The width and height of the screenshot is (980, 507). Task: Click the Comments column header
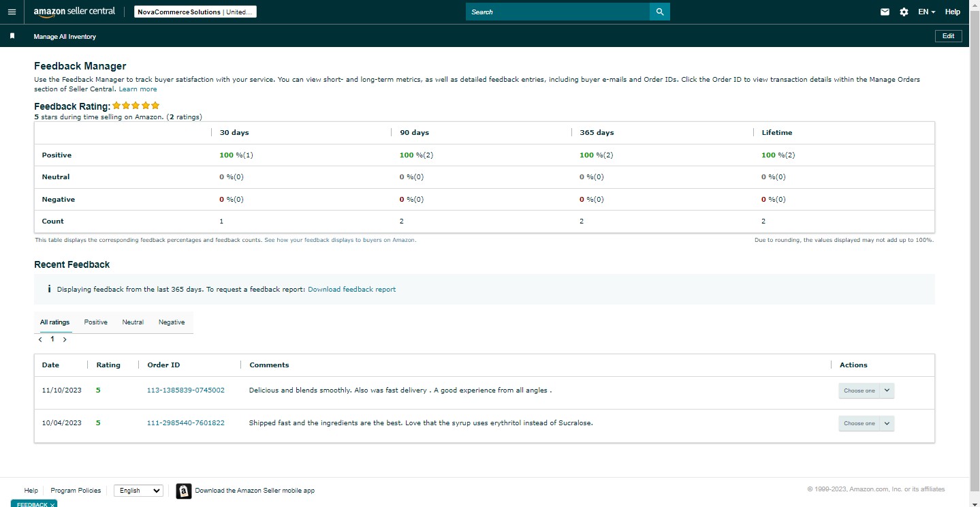pos(269,365)
